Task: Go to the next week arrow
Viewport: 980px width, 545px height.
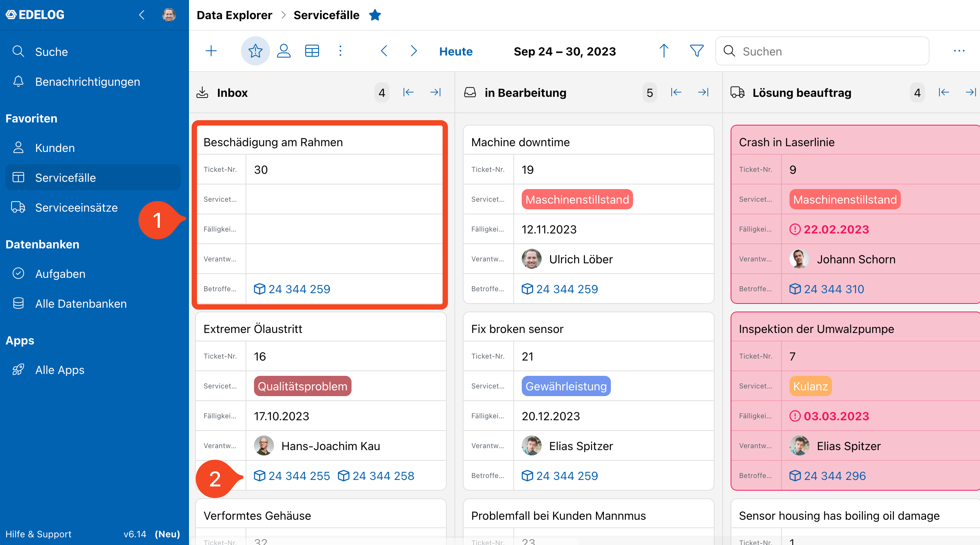Action: (x=413, y=51)
